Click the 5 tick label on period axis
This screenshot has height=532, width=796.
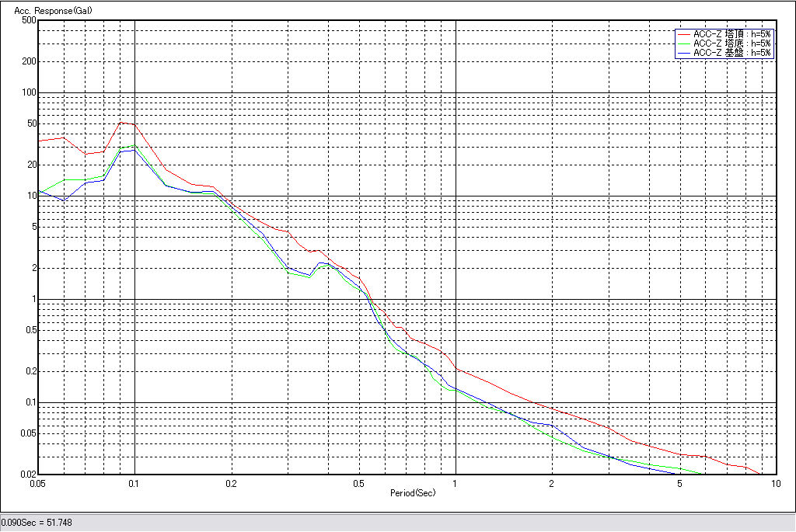point(679,483)
